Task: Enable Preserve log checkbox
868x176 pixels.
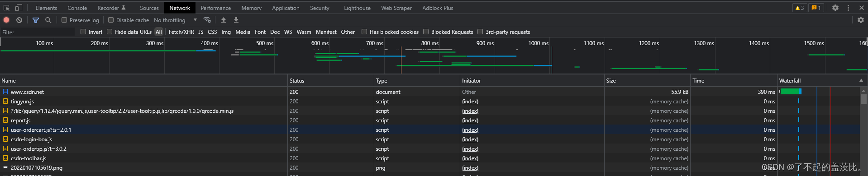Action: point(64,20)
